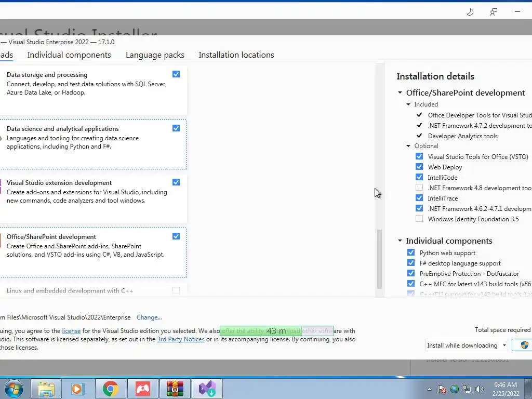Show hidden system tray icons
Screen dimensions: 532x399
(429, 389)
